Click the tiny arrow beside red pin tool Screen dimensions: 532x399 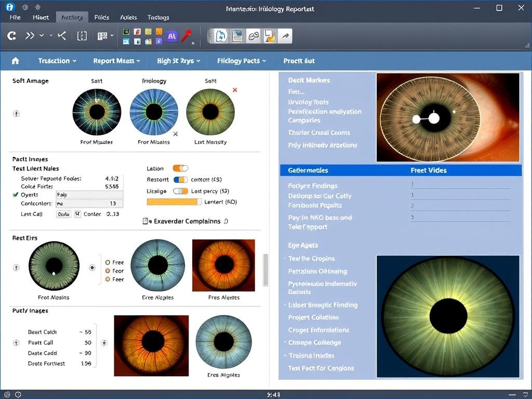click(x=193, y=43)
